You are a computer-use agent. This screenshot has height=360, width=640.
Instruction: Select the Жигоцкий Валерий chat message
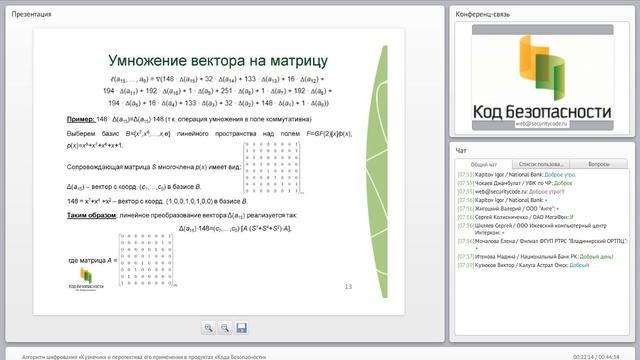coord(508,209)
